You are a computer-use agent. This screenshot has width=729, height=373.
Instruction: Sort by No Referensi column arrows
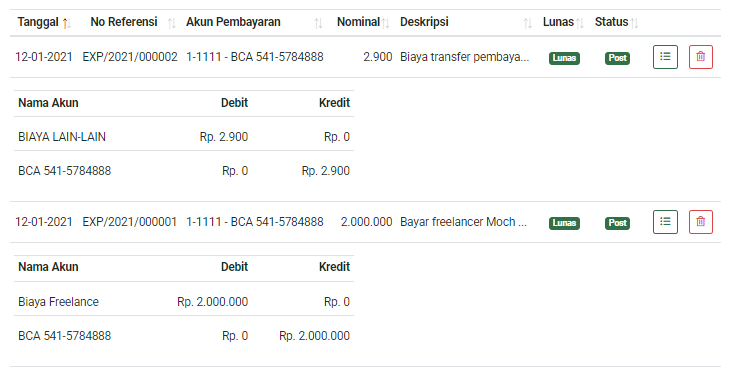pos(172,23)
